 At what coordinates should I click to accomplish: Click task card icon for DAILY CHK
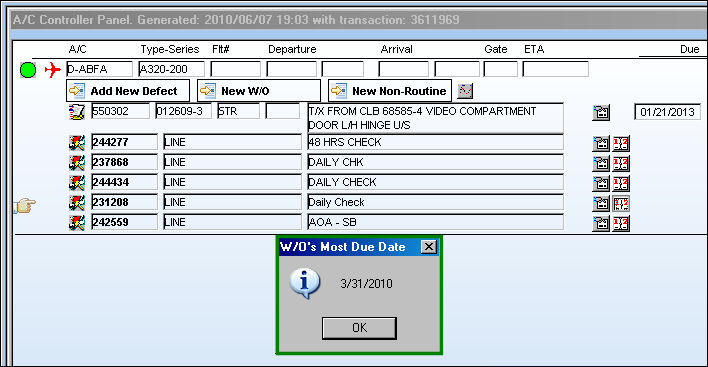coord(621,163)
